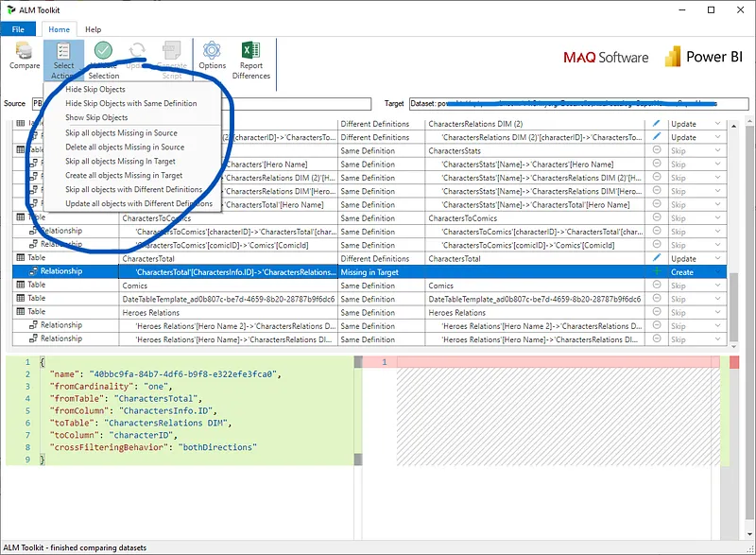The image size is (756, 555).
Task: Click the MAQ Software logo
Action: pos(606,58)
